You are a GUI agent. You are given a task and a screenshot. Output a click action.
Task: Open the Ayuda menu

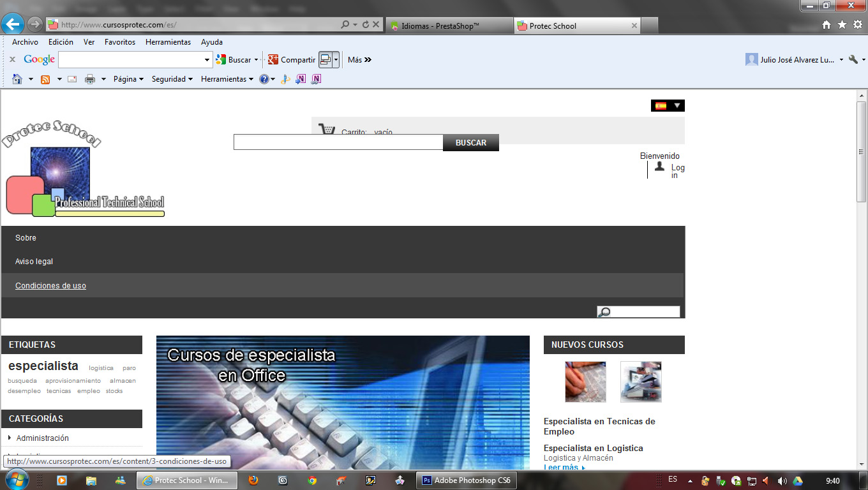(x=212, y=42)
